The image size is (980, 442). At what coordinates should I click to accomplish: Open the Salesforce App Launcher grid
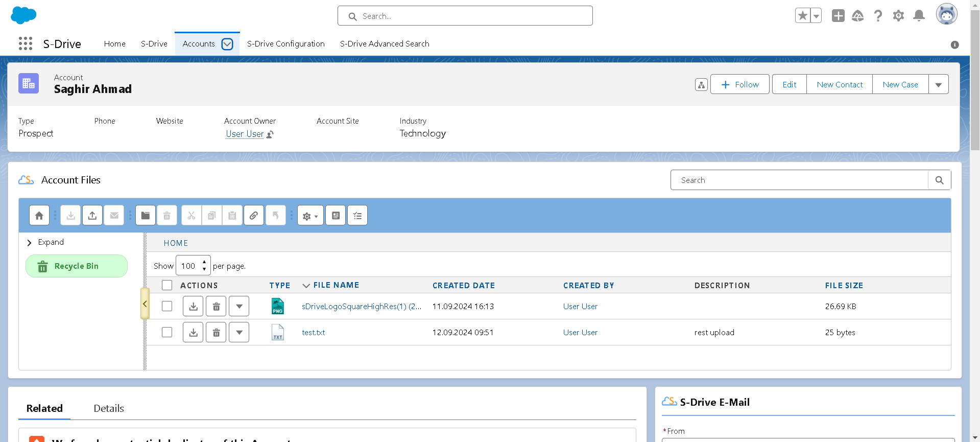(26, 44)
